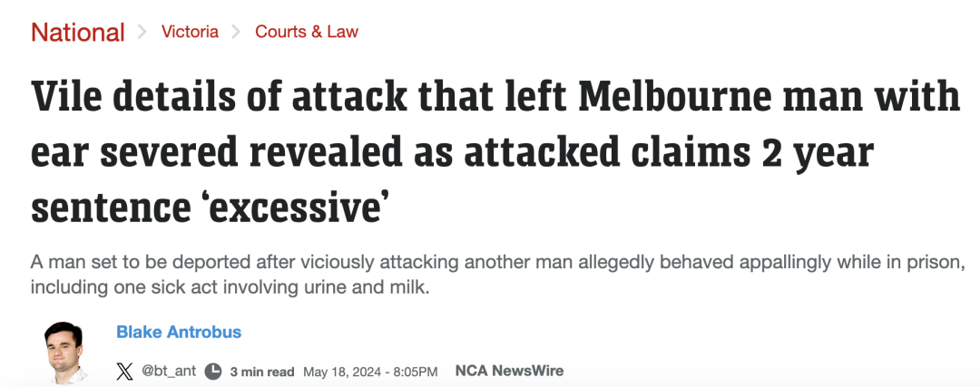Click the summary paragraph below headline

[x=495, y=276]
